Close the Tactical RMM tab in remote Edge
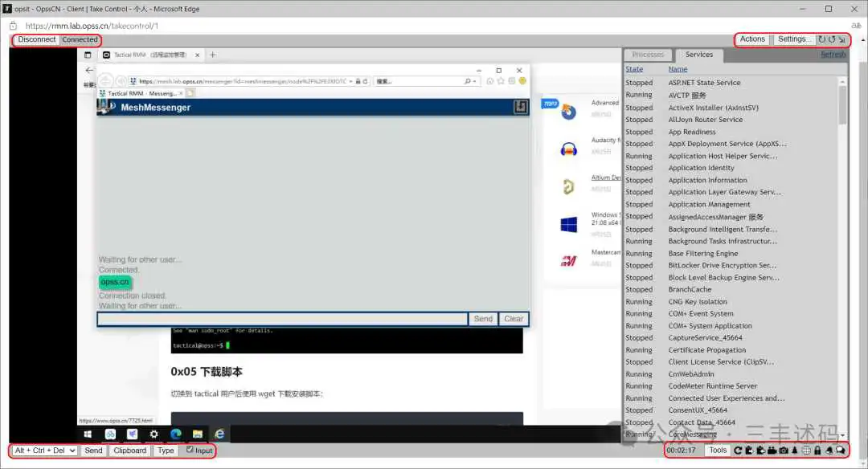The image size is (868, 469). [197, 55]
